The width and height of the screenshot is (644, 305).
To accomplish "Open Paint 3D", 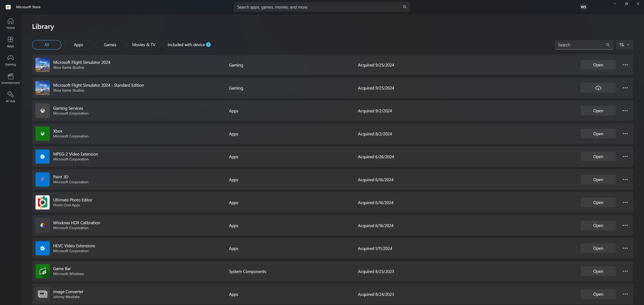I will pos(598,180).
